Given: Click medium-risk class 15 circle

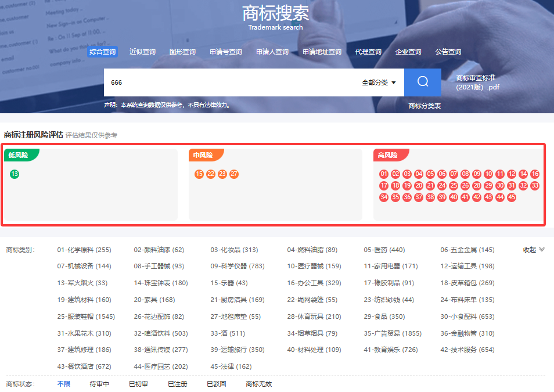Looking at the screenshot, I should pyautogui.click(x=199, y=174).
